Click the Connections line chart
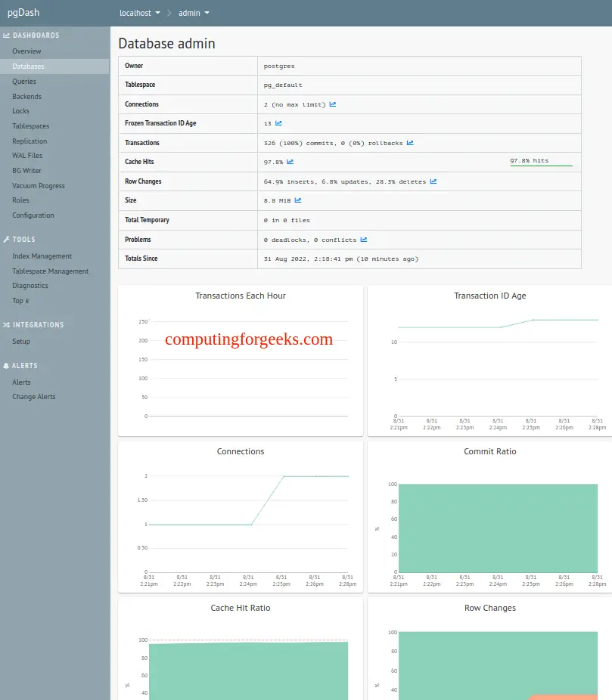 click(x=241, y=517)
